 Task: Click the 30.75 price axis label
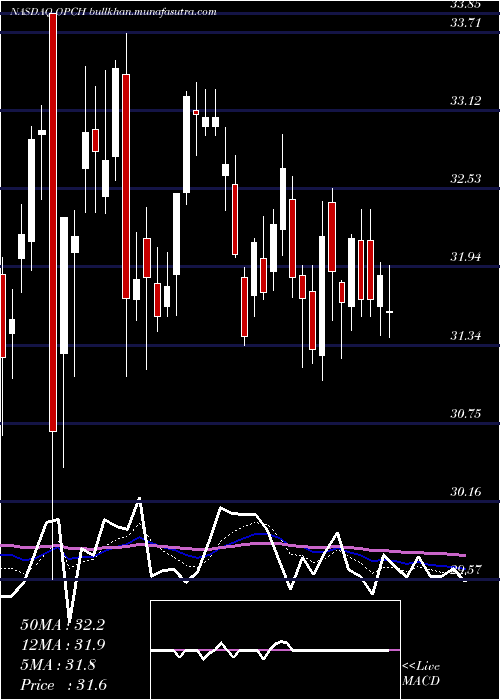(x=465, y=414)
